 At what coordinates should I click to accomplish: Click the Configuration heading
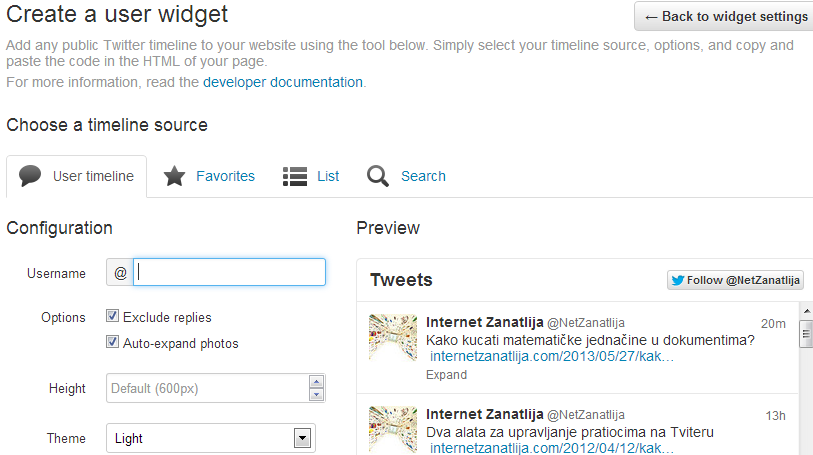60,228
